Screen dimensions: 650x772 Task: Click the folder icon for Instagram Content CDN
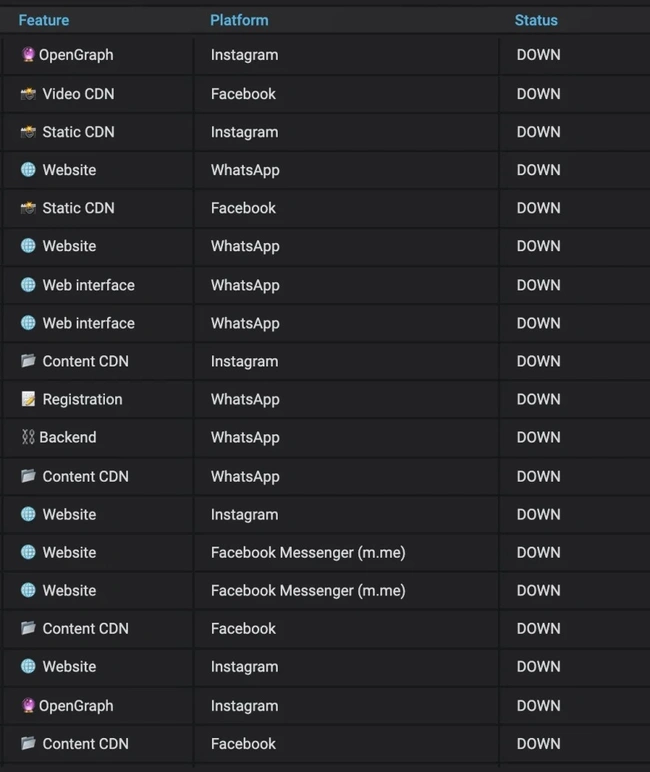28,361
